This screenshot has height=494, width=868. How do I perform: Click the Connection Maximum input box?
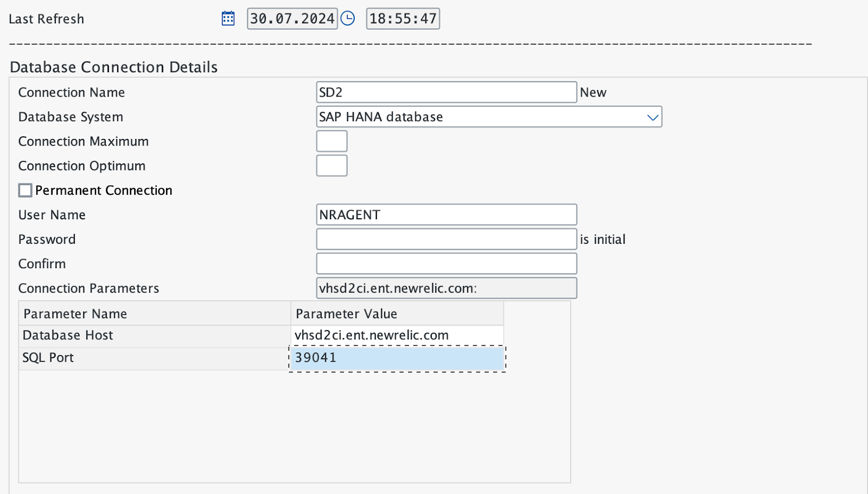tap(331, 141)
